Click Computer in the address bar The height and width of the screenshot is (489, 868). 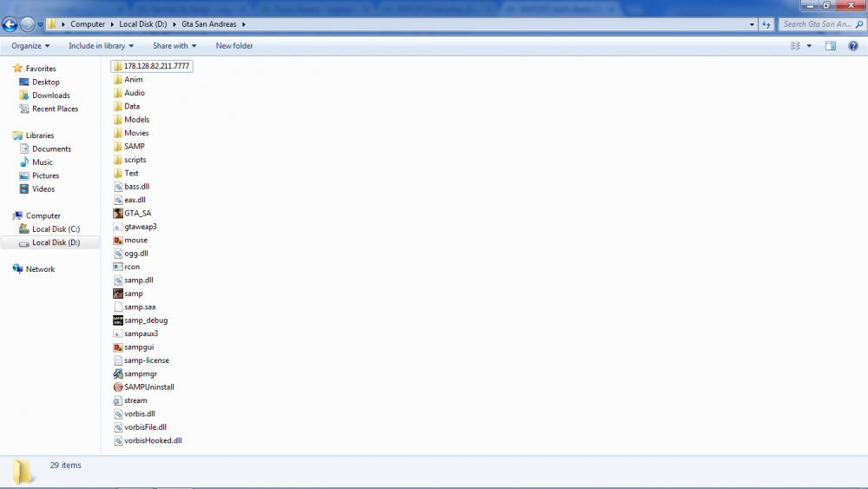click(88, 24)
